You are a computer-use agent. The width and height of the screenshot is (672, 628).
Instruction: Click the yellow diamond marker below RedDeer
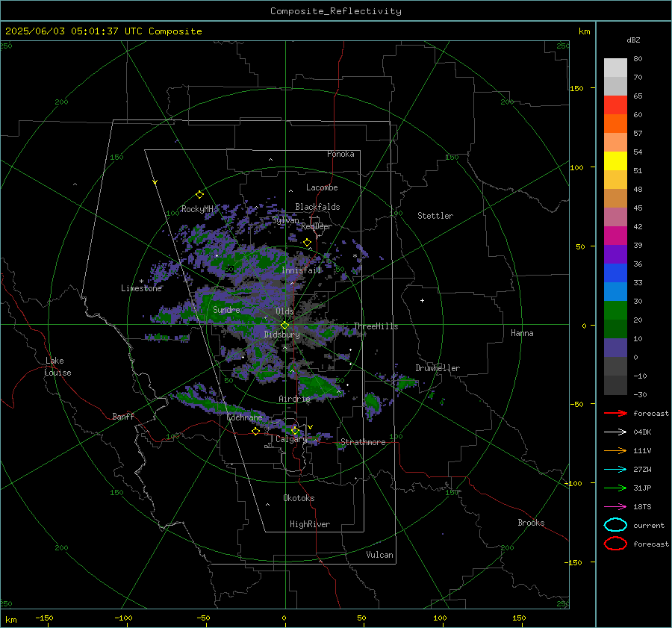coord(307,243)
